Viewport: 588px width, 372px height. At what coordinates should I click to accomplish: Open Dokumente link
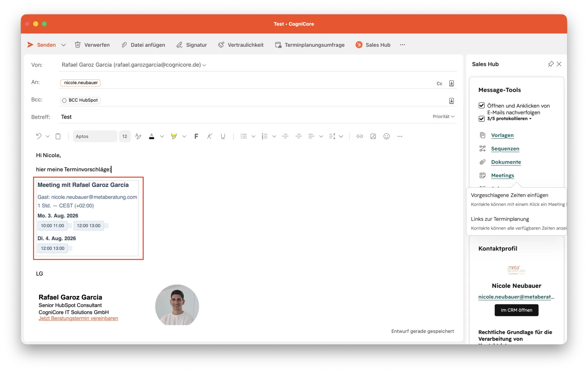click(x=506, y=162)
